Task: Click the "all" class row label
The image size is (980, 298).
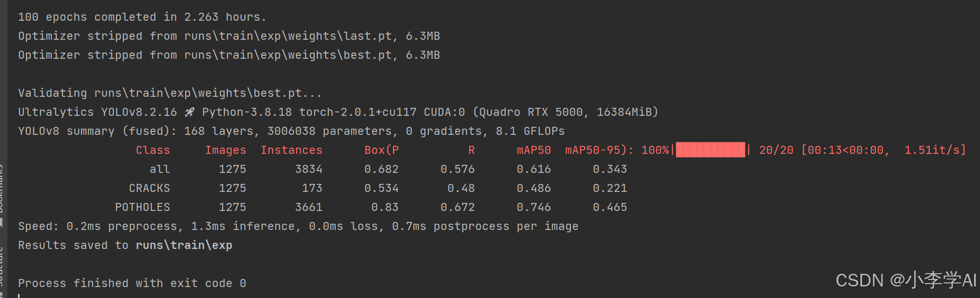Action: (x=160, y=169)
